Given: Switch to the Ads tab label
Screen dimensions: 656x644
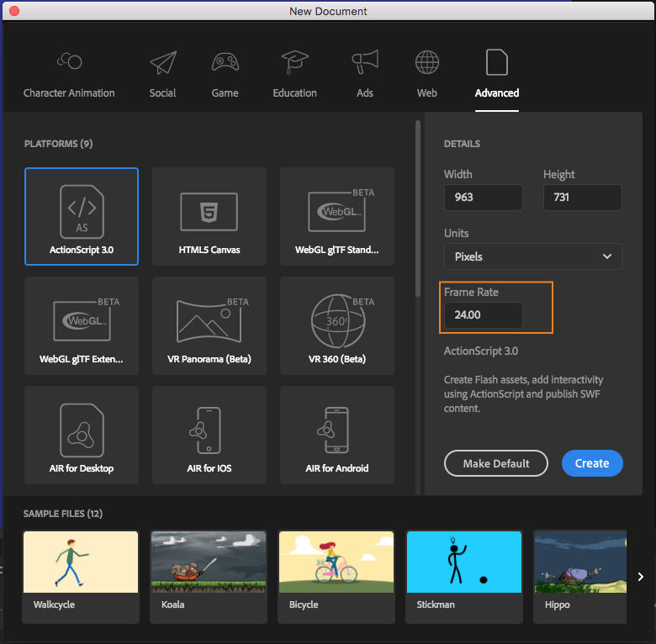Looking at the screenshot, I should 365,92.
